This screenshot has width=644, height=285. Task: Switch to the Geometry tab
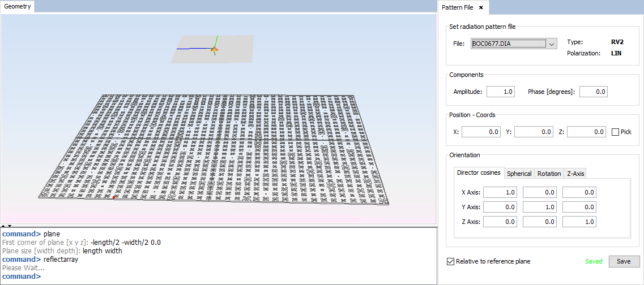[18, 7]
